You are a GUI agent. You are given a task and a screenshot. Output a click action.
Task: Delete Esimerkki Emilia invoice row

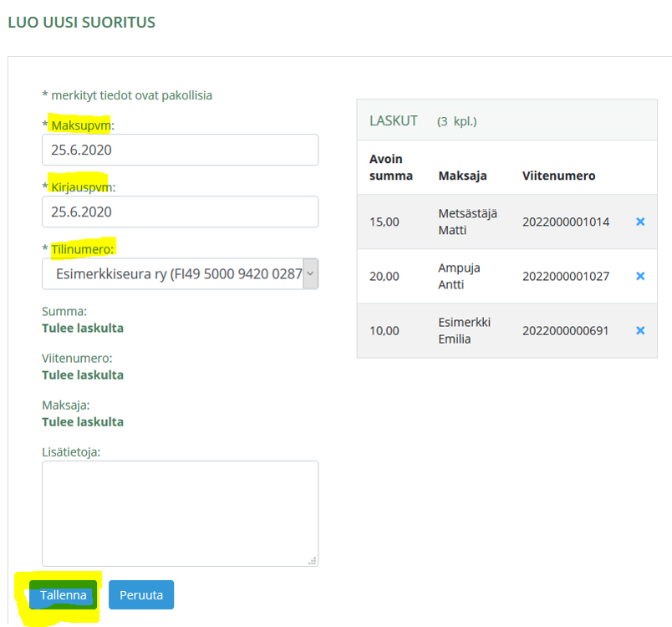click(x=640, y=331)
